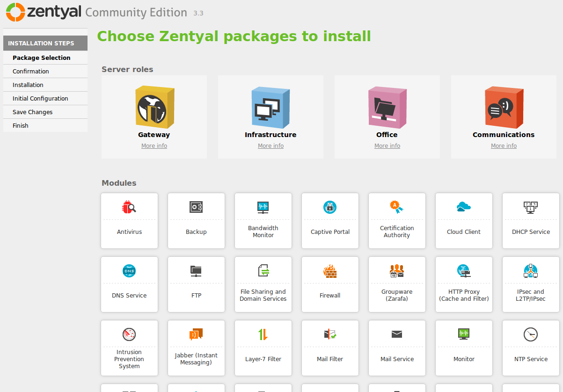Screen dimensions: 563x392
Task: Choose the Captive Portal padlock icon
Action: coord(330,207)
